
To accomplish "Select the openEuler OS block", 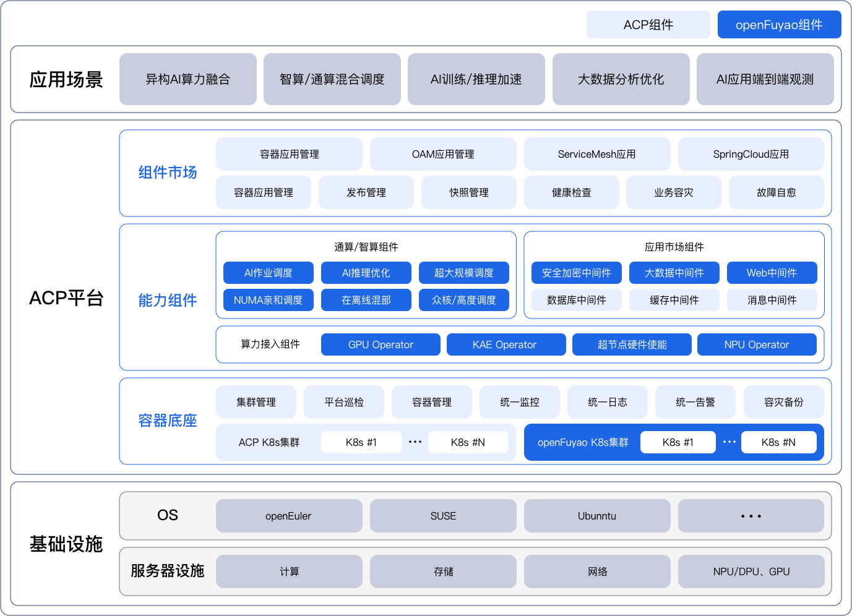I will (288, 516).
